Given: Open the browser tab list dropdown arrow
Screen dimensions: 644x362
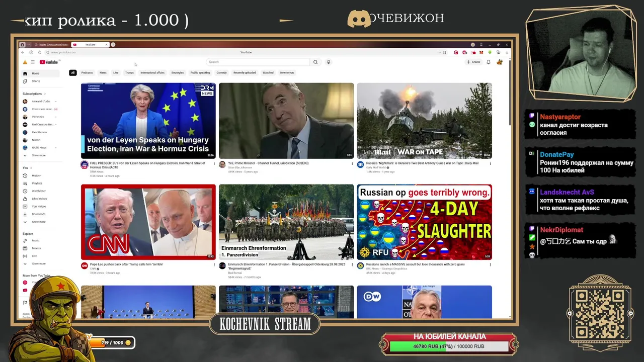Looking at the screenshot, I should coord(29,45).
